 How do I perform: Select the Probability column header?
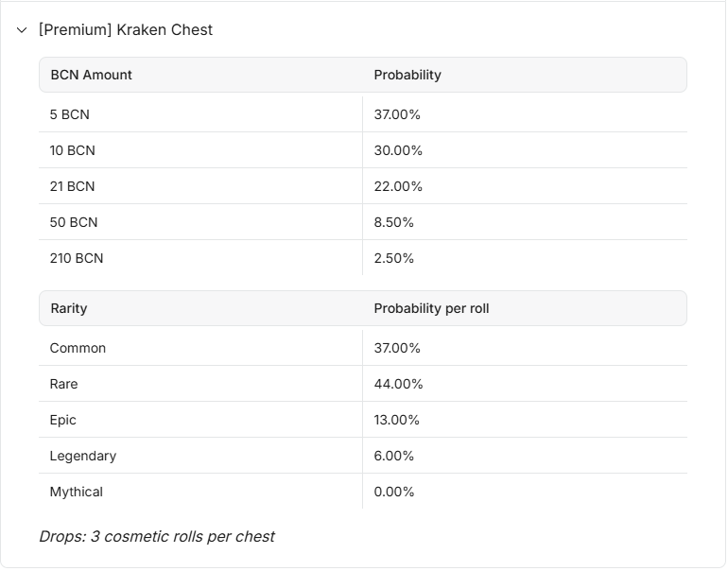tap(407, 75)
